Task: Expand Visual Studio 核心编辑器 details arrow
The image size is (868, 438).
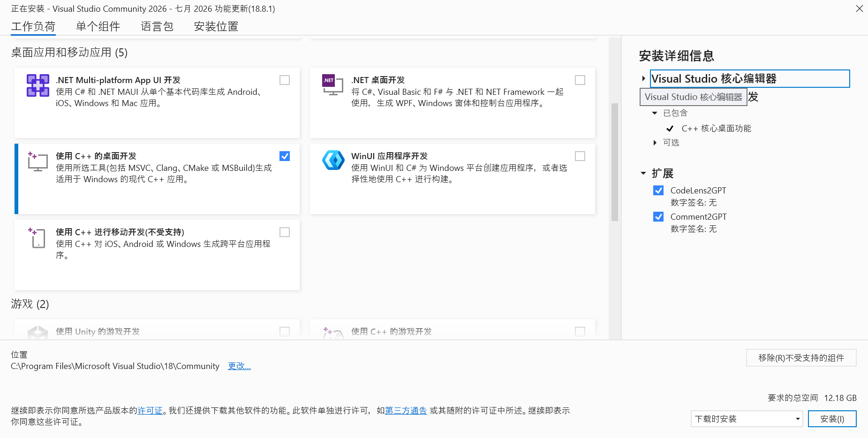Action: click(644, 79)
